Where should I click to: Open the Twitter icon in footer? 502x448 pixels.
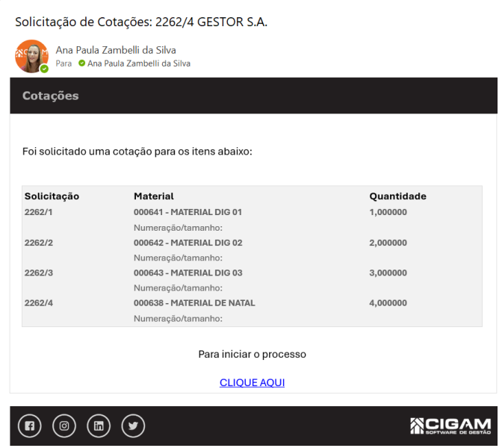point(133,426)
